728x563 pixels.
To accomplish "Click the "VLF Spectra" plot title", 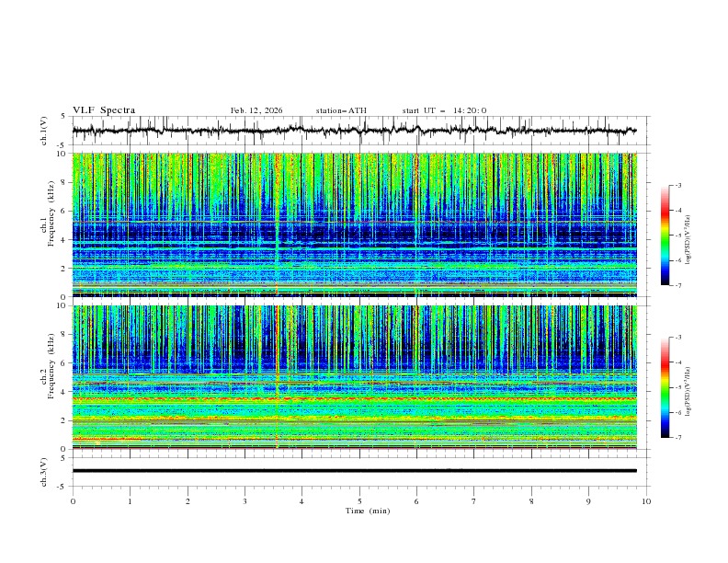I will pos(104,110).
